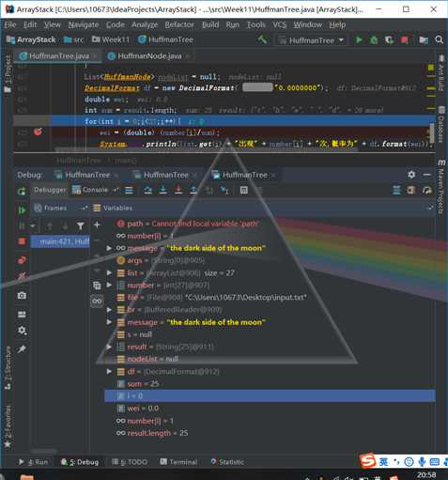The image size is (448, 480).
Task: Click the red Stop button in the debug sidebar
Action: click(x=22, y=241)
